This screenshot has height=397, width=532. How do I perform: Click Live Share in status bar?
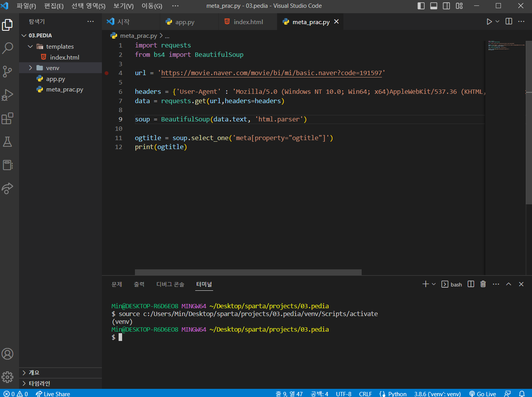click(53, 393)
